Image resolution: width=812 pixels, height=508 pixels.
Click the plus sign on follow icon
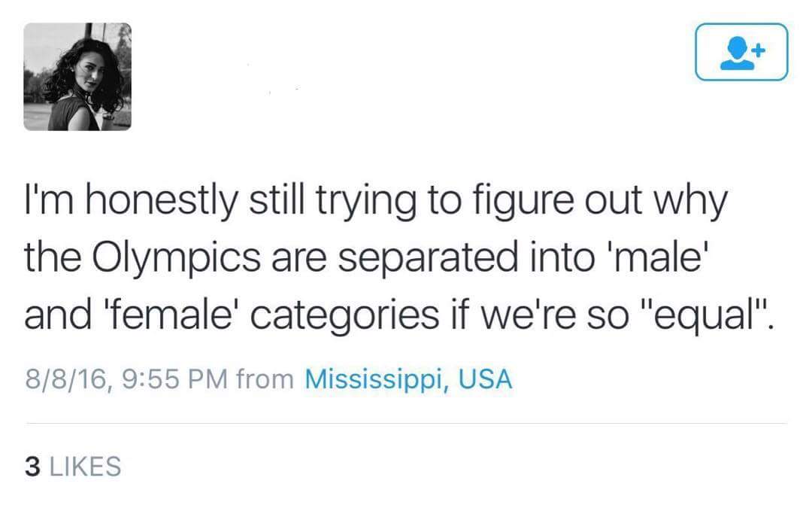click(758, 50)
